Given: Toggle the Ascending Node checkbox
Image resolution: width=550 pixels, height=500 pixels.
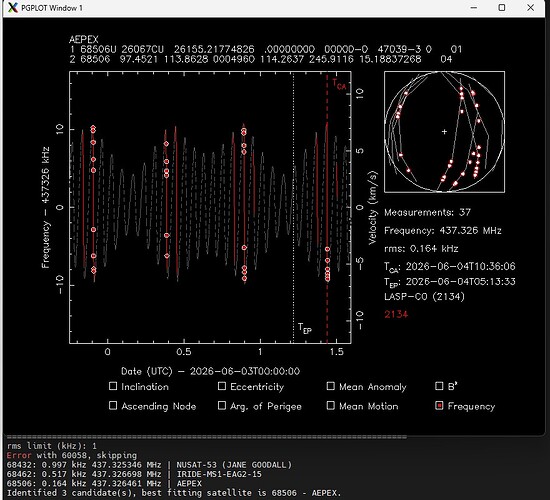Looking at the screenshot, I should 113,405.
